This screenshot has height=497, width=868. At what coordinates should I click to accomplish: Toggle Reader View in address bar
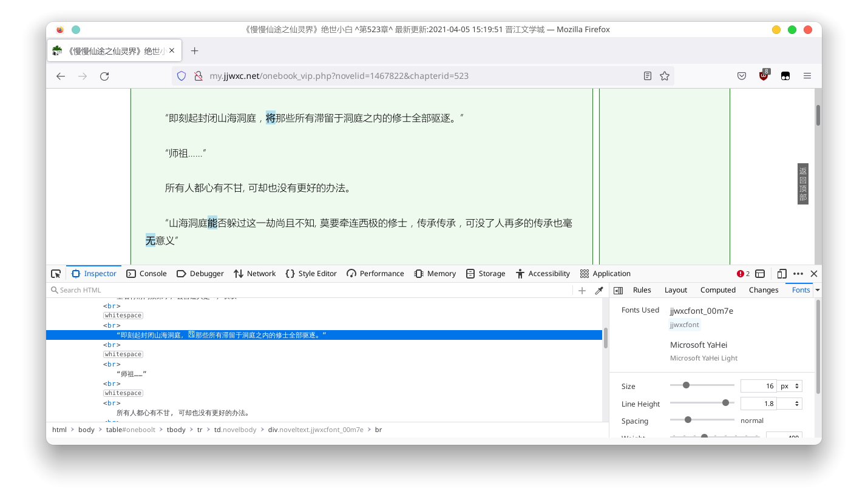(x=648, y=76)
